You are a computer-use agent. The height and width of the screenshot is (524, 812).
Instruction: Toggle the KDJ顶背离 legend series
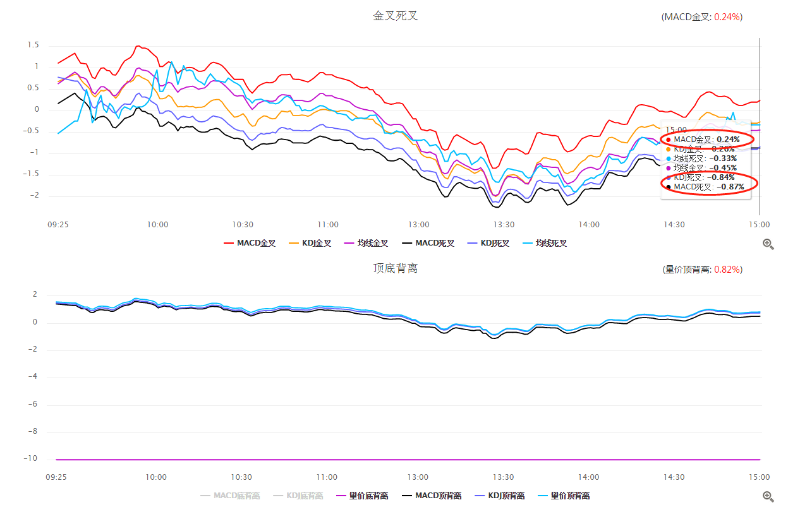500,496
